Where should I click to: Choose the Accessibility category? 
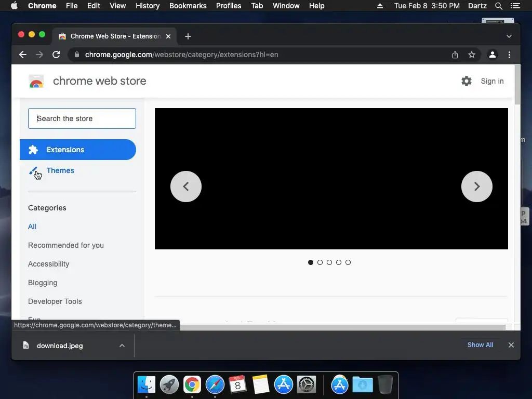click(48, 264)
